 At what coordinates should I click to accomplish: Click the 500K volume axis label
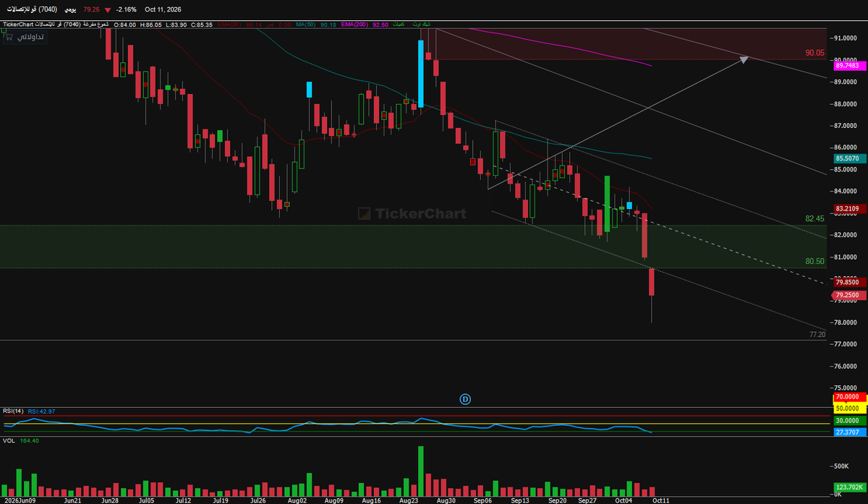841,466
